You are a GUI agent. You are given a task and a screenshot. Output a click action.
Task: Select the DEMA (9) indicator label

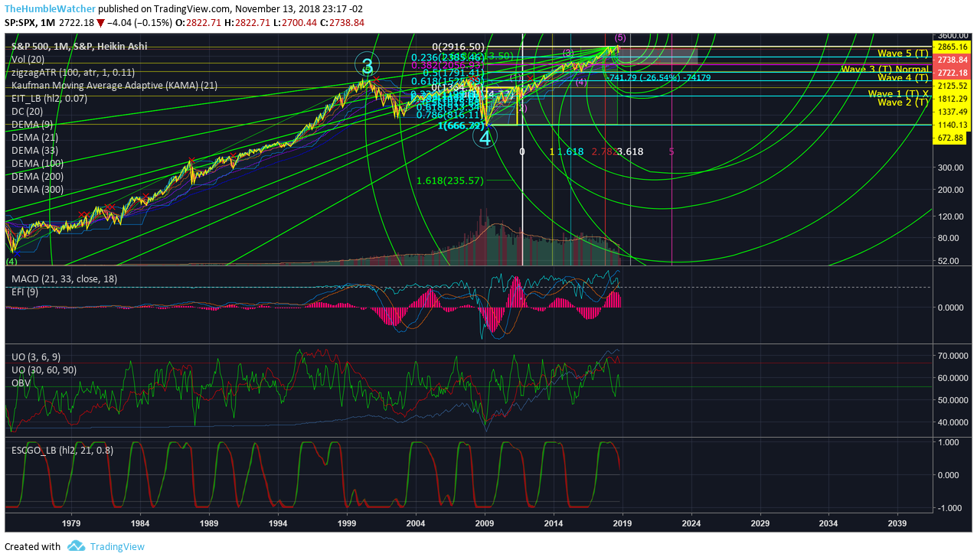click(32, 124)
